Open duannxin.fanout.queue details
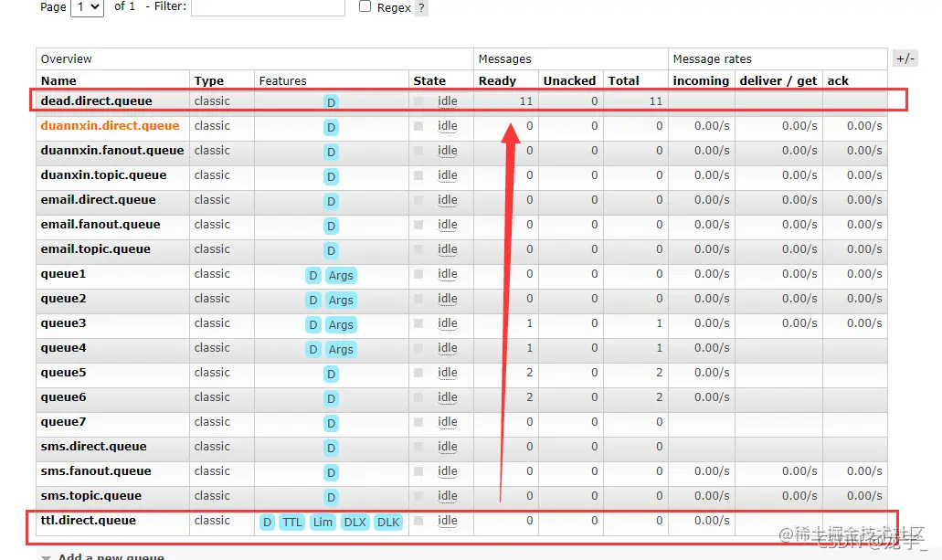 click(x=112, y=150)
